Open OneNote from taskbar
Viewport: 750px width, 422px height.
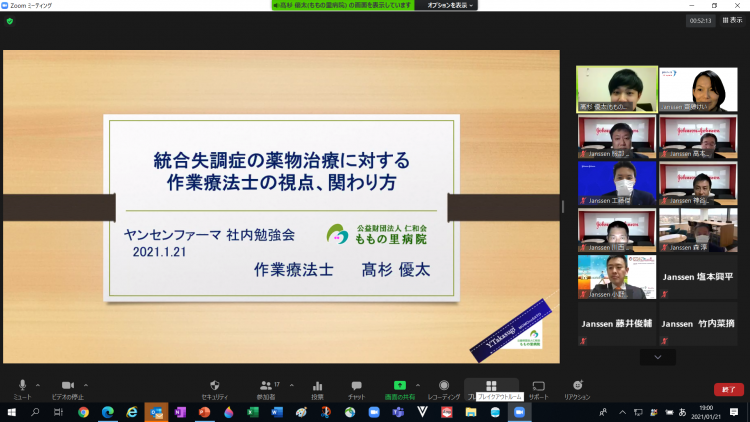click(x=180, y=412)
